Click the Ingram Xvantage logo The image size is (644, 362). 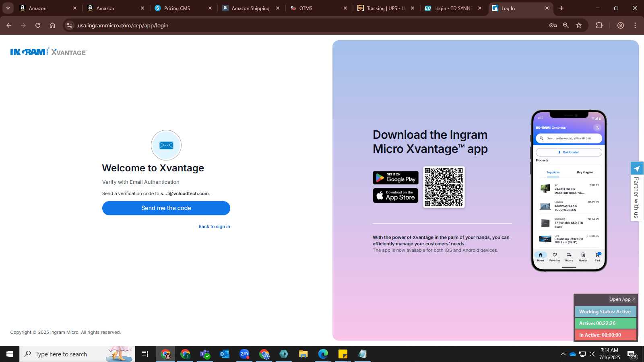pos(48,52)
